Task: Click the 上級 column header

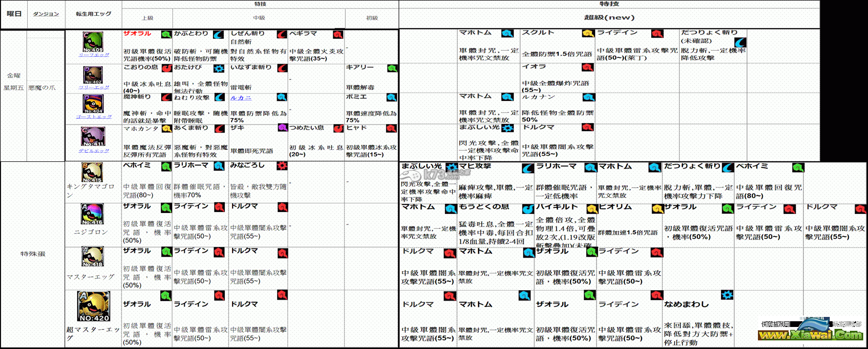Action: 147,18
